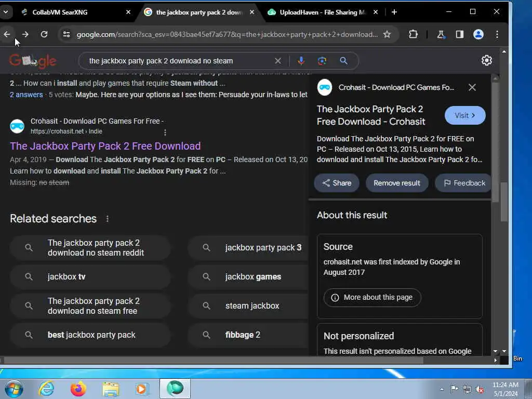532x399 pixels.
Task: Toggle the browser side panel icon
Action: point(459,34)
